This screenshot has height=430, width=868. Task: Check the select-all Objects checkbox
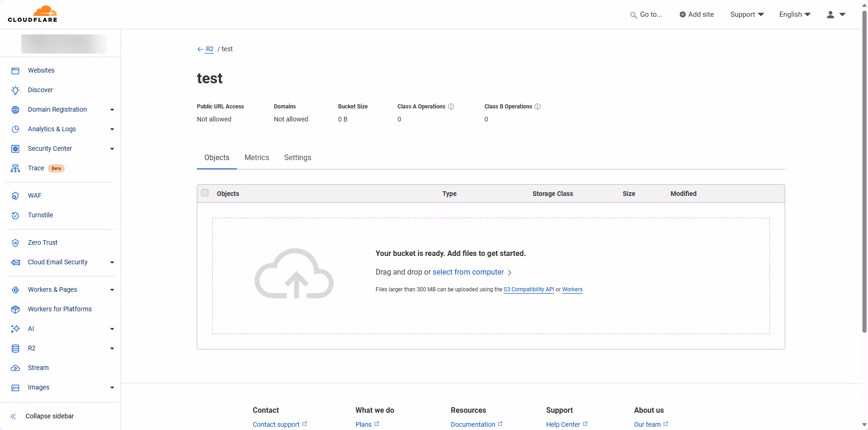(x=205, y=193)
